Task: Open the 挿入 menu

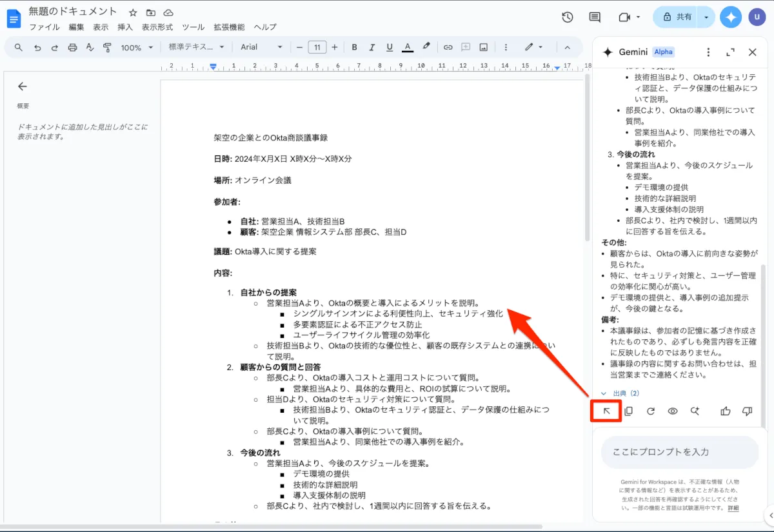Action: coord(125,27)
